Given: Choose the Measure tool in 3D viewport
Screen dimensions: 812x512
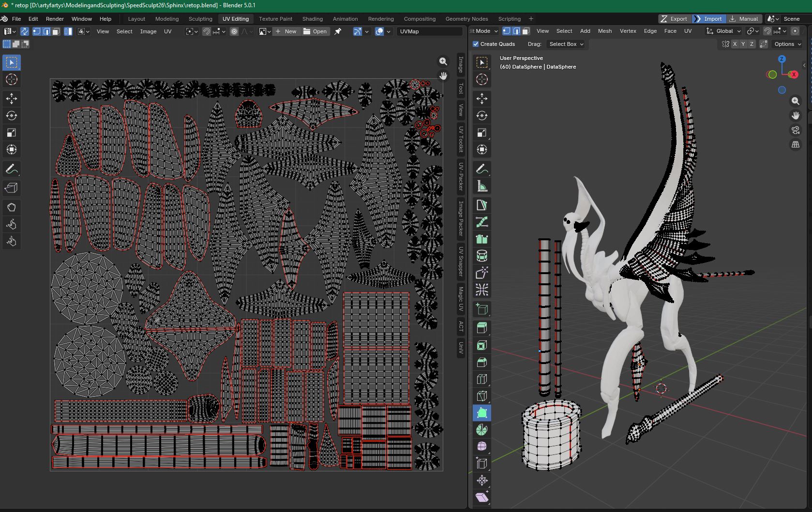Looking at the screenshot, I should click(481, 186).
